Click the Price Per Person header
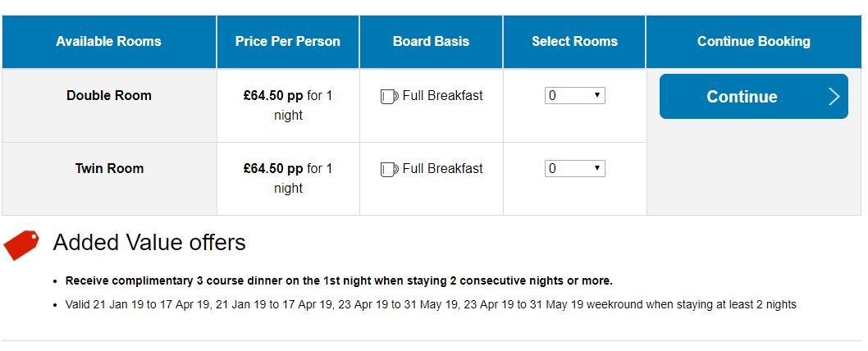 [x=288, y=42]
